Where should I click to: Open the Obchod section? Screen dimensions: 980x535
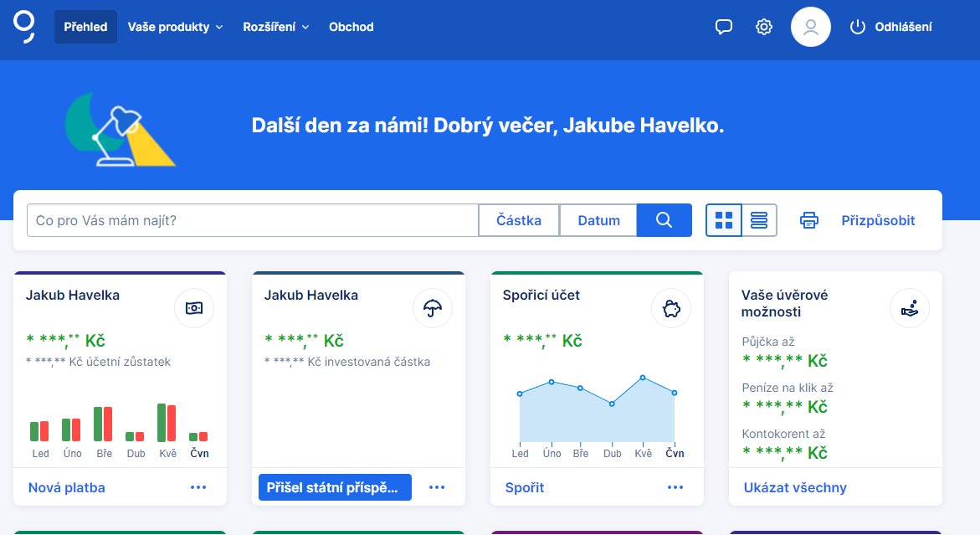click(351, 27)
